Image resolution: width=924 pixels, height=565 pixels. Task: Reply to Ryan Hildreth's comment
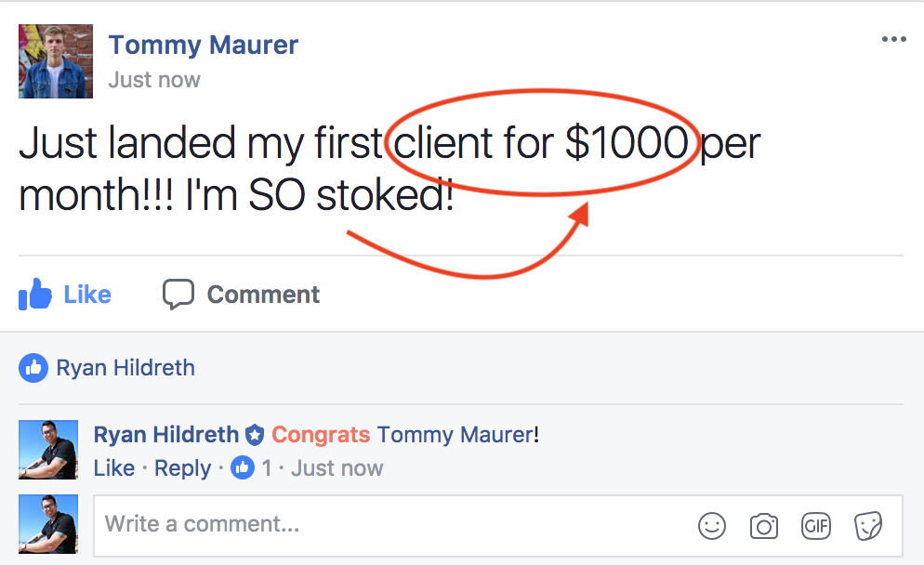pos(183,468)
